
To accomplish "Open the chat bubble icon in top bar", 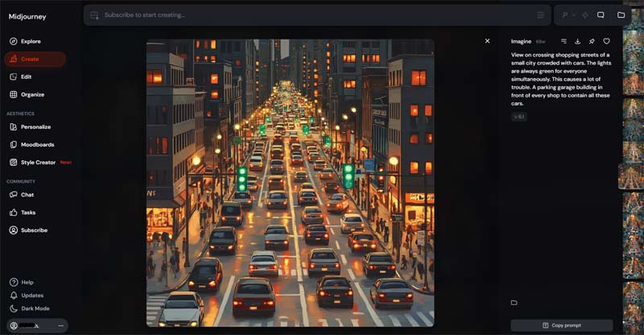I will click(600, 14).
